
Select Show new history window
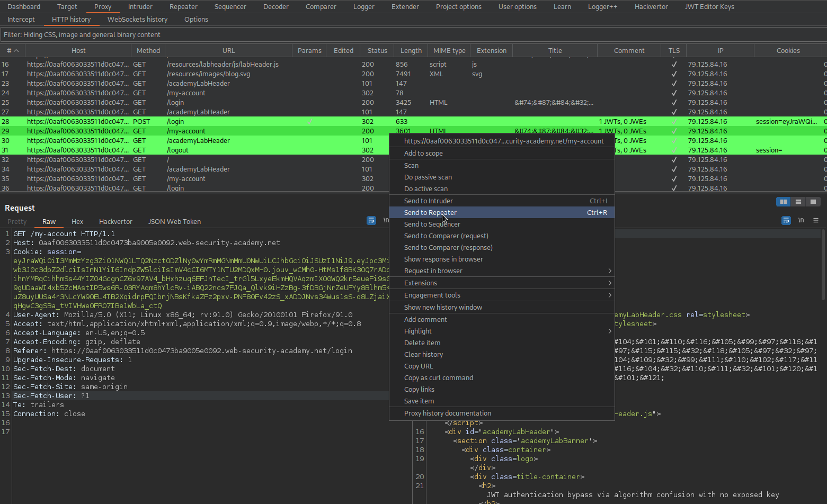coord(502,308)
